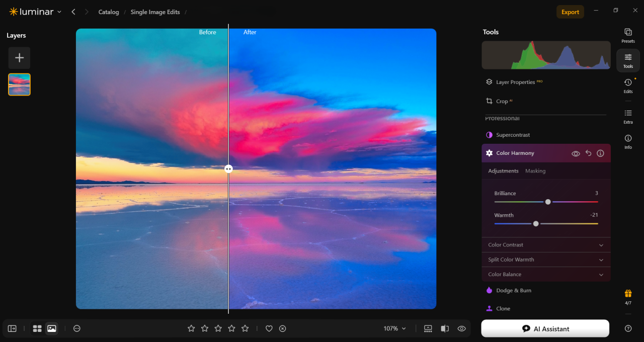Click the Layer Properties icon
The width and height of the screenshot is (644, 342).
[489, 82]
